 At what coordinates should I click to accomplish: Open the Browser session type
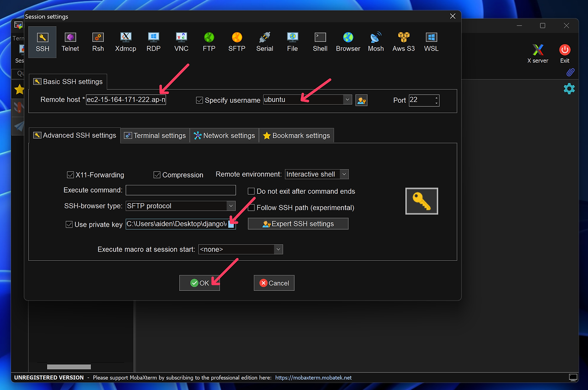point(348,42)
